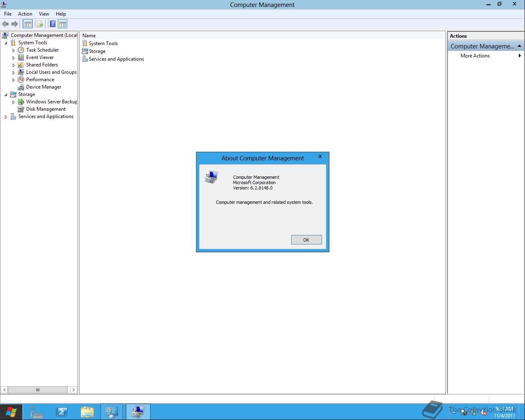Click the Task Scheduler clock icon
525x420 pixels.
pyautogui.click(x=21, y=50)
